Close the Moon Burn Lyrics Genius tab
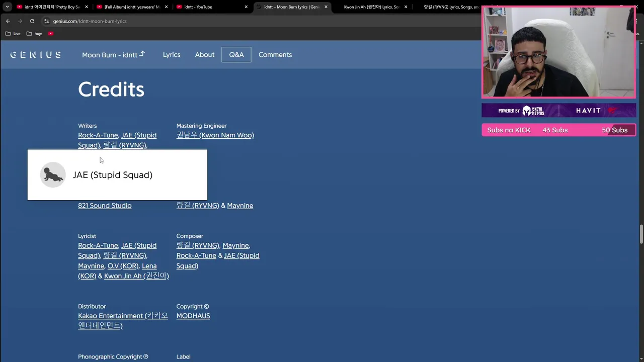Image resolution: width=644 pixels, height=362 pixels. [x=326, y=7]
